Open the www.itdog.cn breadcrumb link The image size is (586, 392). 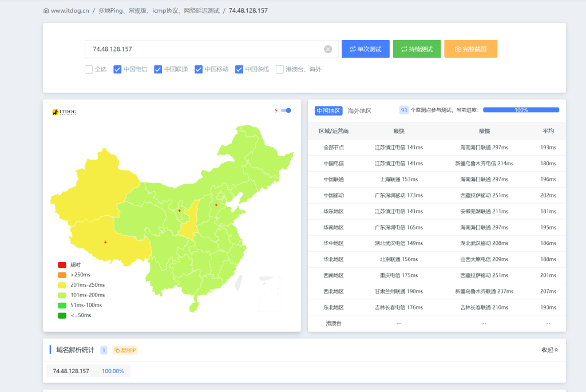[70, 10]
